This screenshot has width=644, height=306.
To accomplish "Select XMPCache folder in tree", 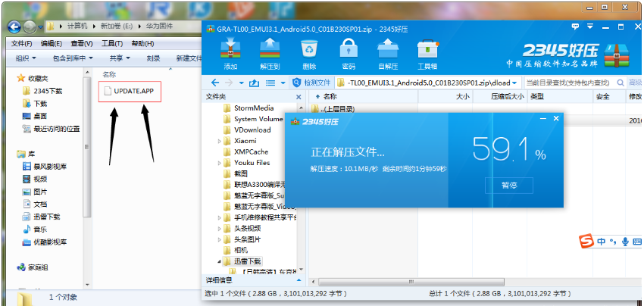I will (246, 151).
